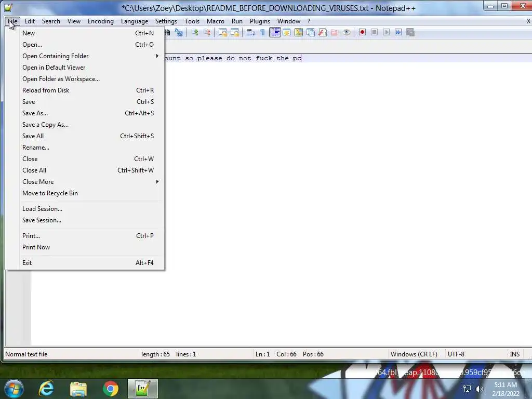Click the Replace toolbar icon
This screenshot has height=399, width=532.
179,32
